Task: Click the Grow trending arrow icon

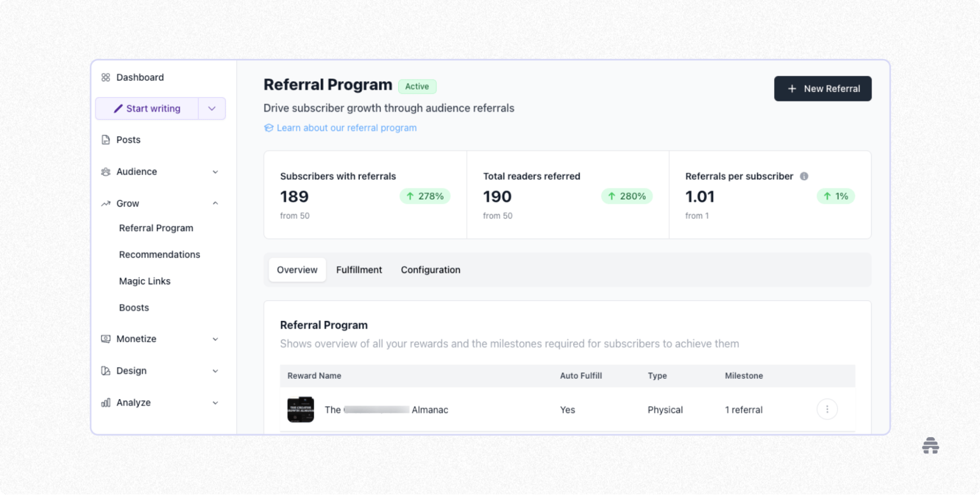Action: [x=105, y=203]
